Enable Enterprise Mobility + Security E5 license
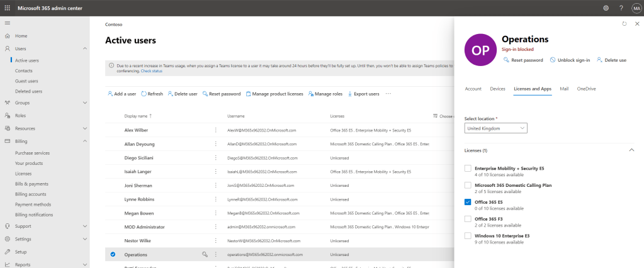644x268 pixels. pos(468,168)
